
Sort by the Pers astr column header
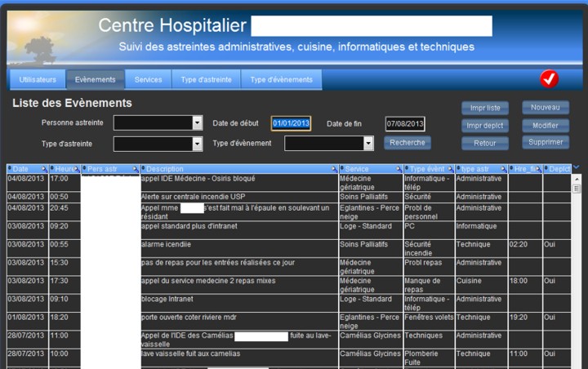[109, 168]
